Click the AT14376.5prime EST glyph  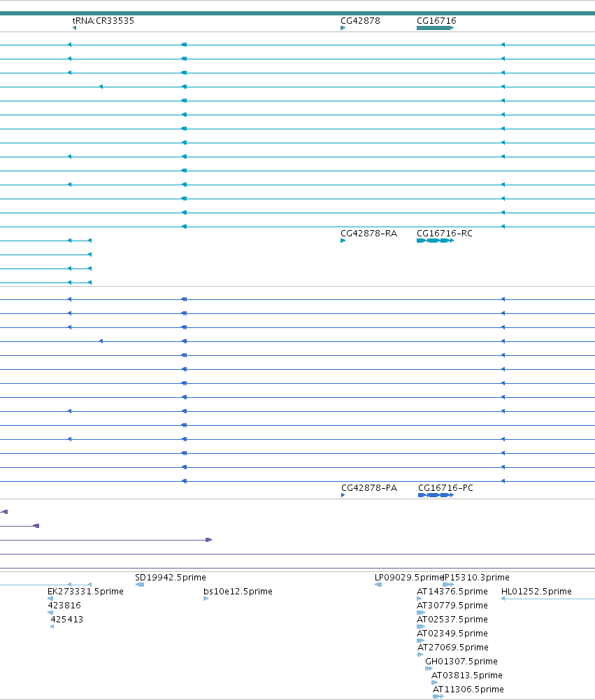click(419, 599)
